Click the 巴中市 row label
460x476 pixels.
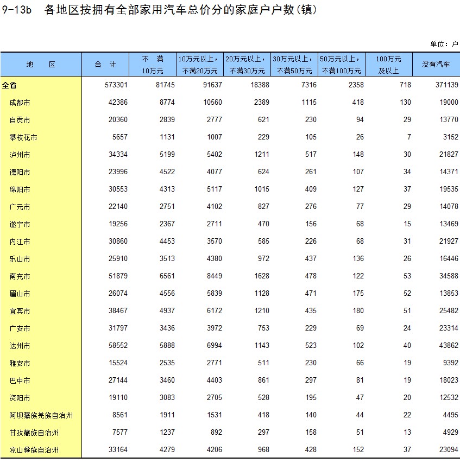coord(20,380)
